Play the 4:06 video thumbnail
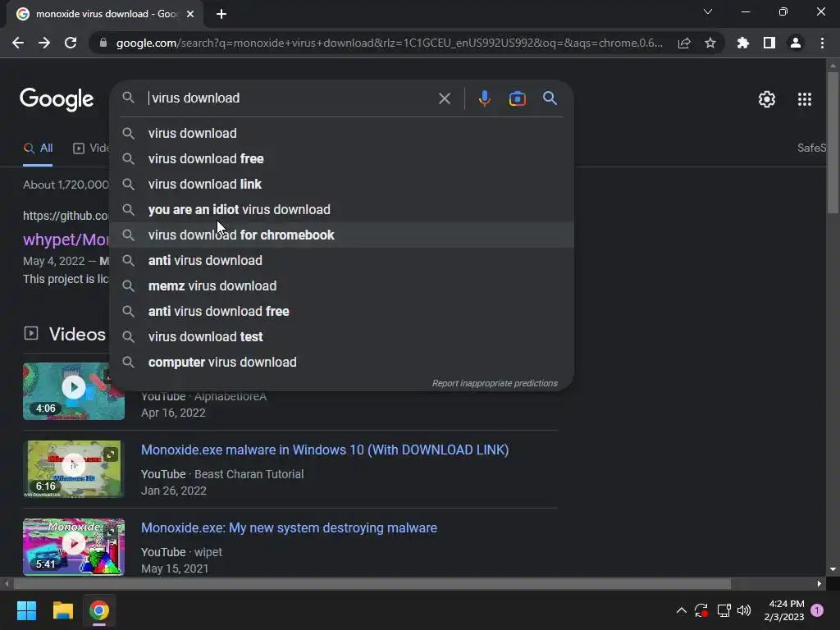Viewport: 840px width, 630px height. click(74, 391)
